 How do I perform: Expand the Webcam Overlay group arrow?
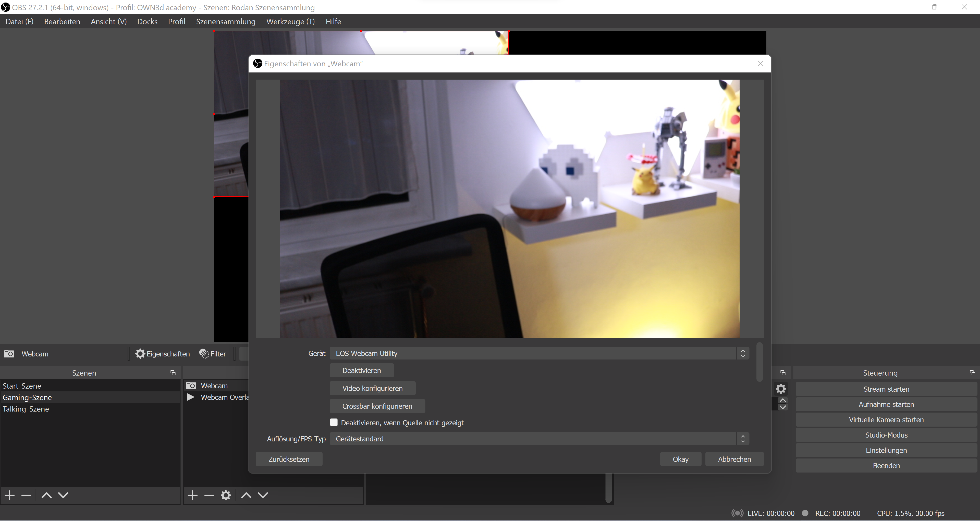click(191, 397)
